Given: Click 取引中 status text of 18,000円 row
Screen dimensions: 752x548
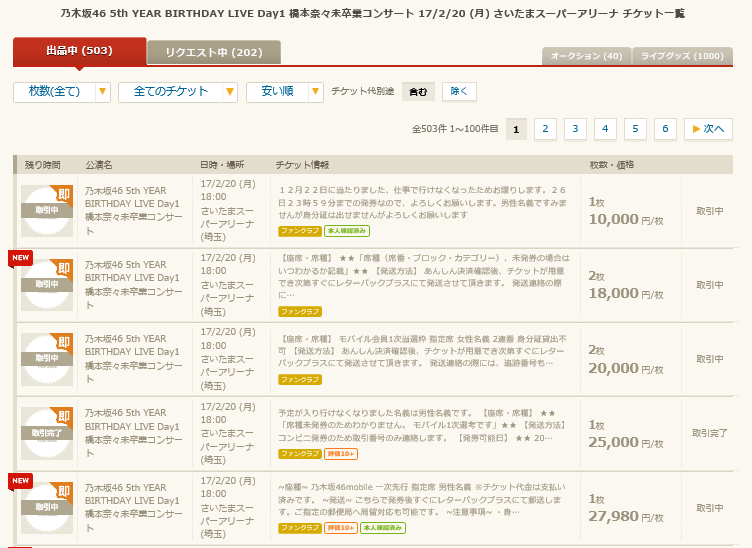Looking at the screenshot, I should (710, 285).
